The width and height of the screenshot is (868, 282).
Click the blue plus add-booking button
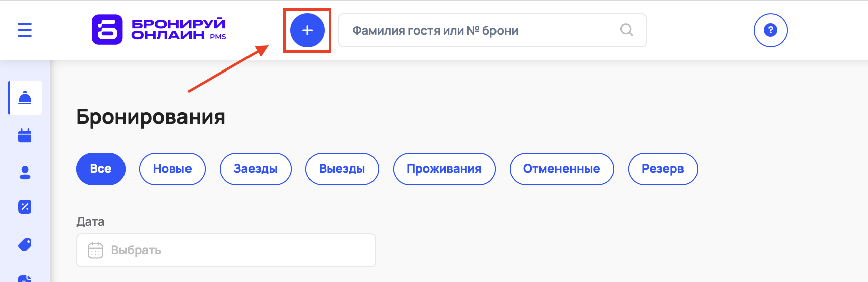[x=307, y=31]
